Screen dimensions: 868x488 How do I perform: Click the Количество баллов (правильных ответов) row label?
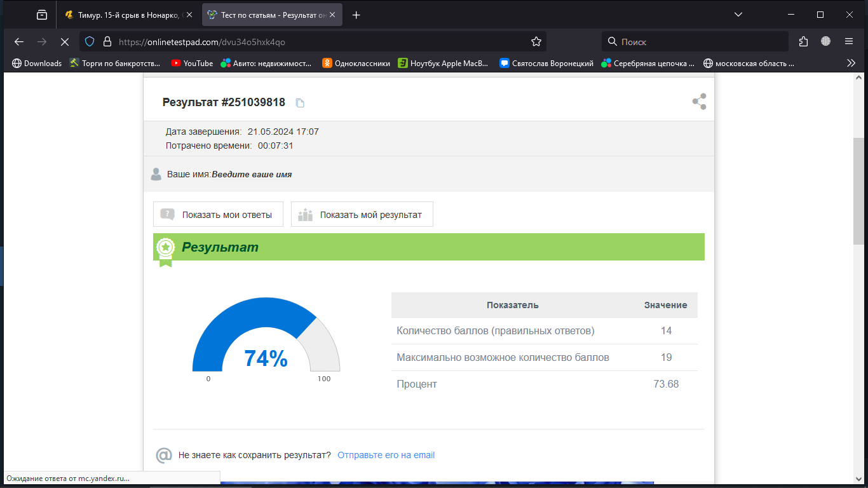click(x=496, y=330)
